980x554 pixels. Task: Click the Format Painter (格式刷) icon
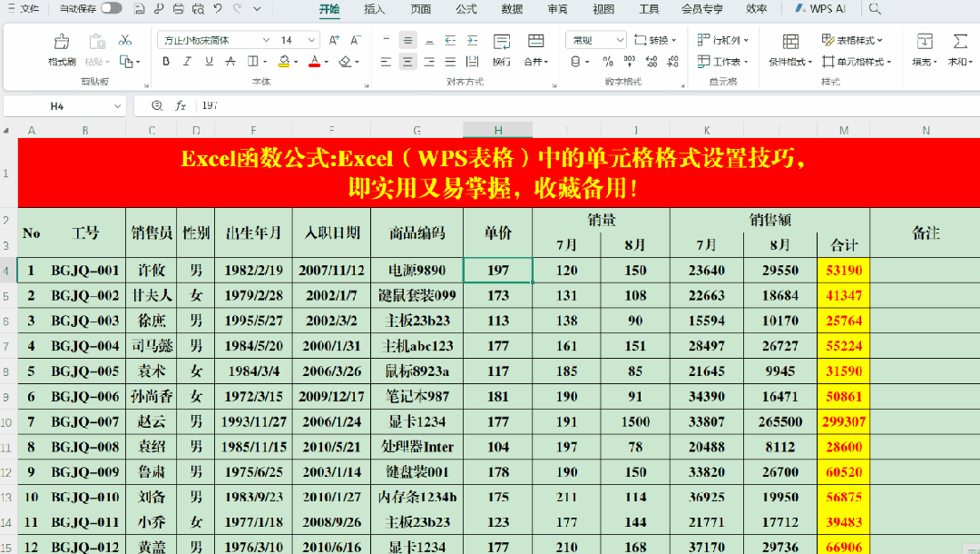(62, 42)
